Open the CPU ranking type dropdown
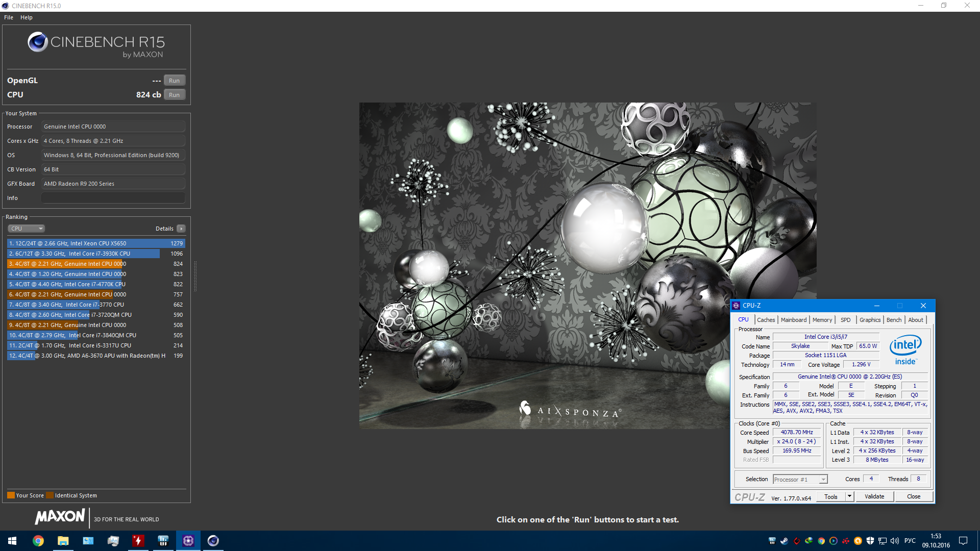 pyautogui.click(x=27, y=229)
